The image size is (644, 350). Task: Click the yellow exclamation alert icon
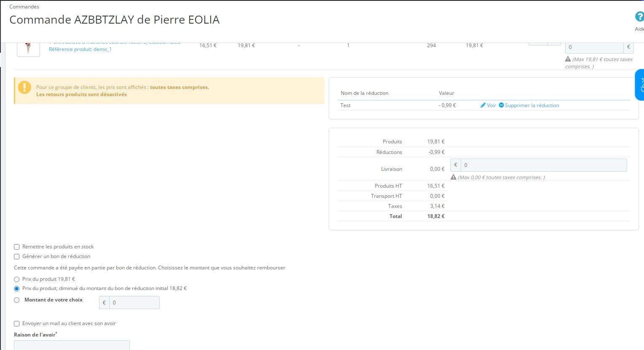pos(24,87)
